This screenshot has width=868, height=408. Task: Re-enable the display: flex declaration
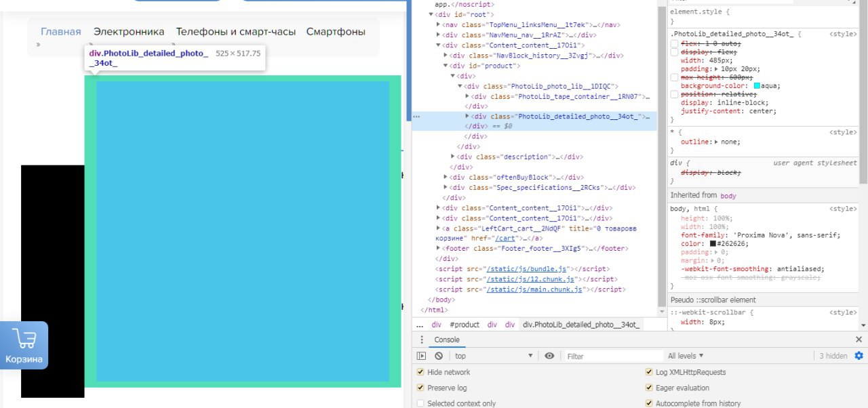click(x=674, y=52)
